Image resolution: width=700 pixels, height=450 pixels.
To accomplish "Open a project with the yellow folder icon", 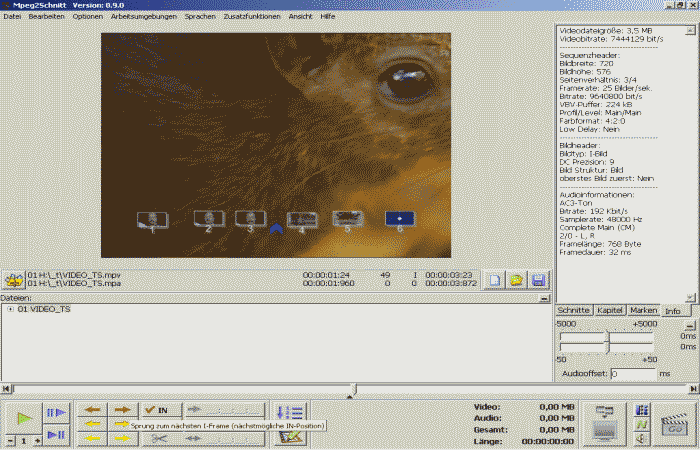I will (517, 281).
